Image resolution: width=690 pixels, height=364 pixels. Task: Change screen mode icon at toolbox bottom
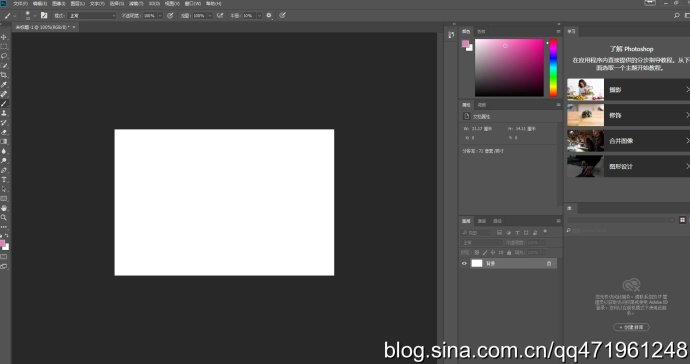(x=4, y=266)
